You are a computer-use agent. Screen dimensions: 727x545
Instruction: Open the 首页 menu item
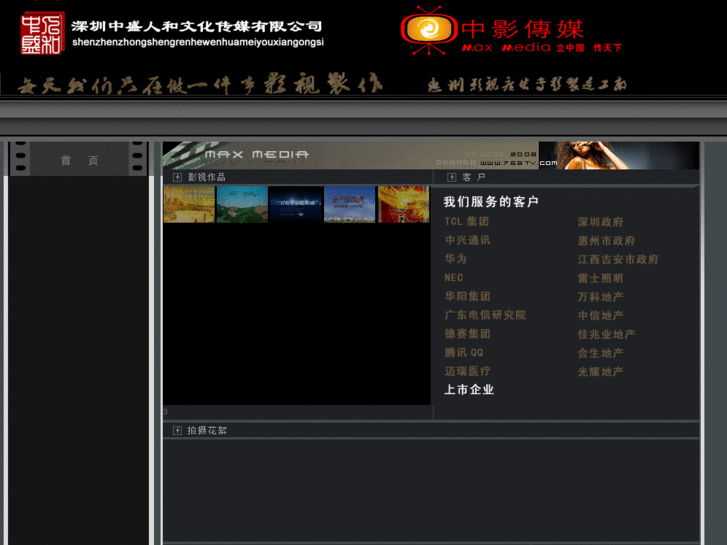(x=79, y=160)
